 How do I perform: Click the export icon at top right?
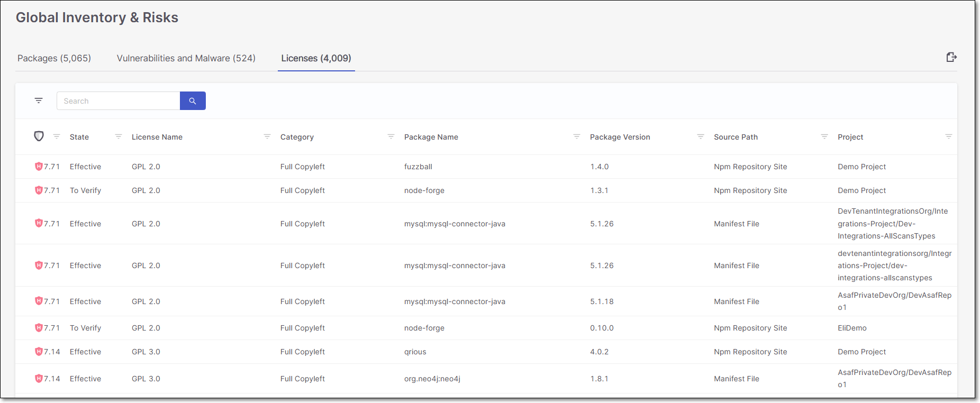click(x=951, y=57)
